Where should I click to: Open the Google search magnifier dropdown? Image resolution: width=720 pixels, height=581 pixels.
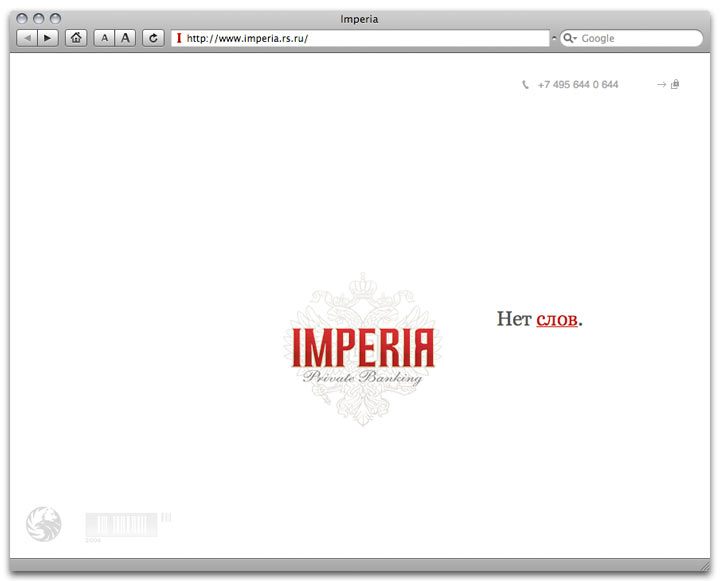coord(570,38)
